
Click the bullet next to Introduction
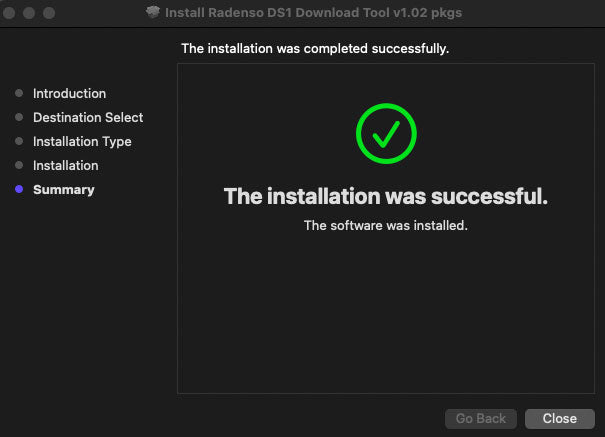[19, 93]
